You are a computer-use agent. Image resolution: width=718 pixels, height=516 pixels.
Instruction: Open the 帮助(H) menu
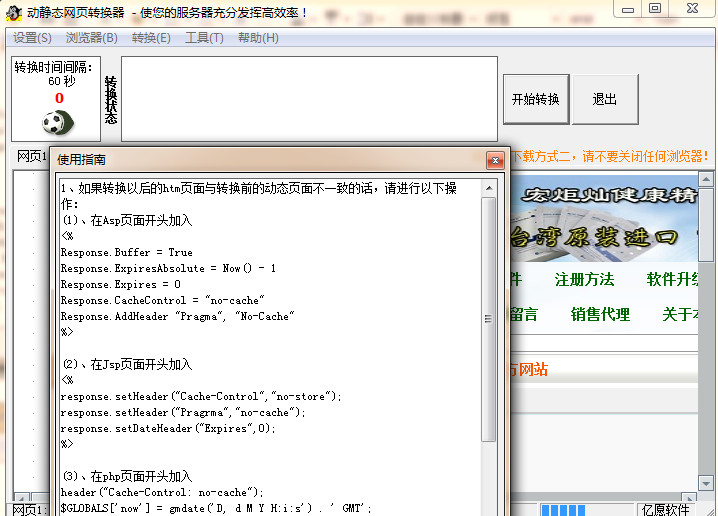(x=258, y=38)
